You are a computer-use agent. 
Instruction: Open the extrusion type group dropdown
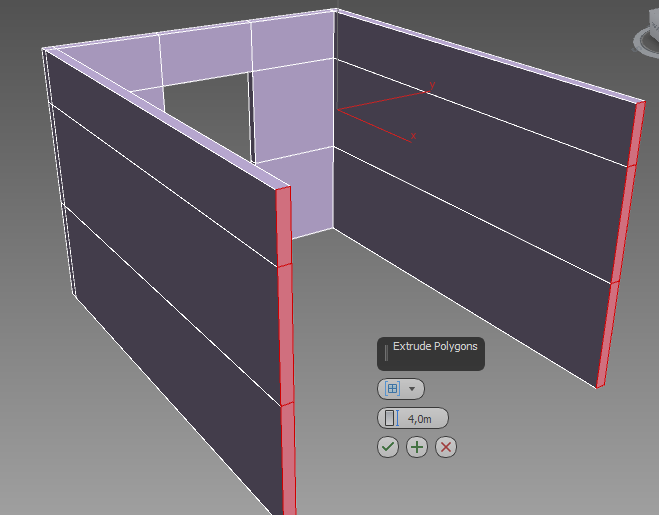click(401, 389)
